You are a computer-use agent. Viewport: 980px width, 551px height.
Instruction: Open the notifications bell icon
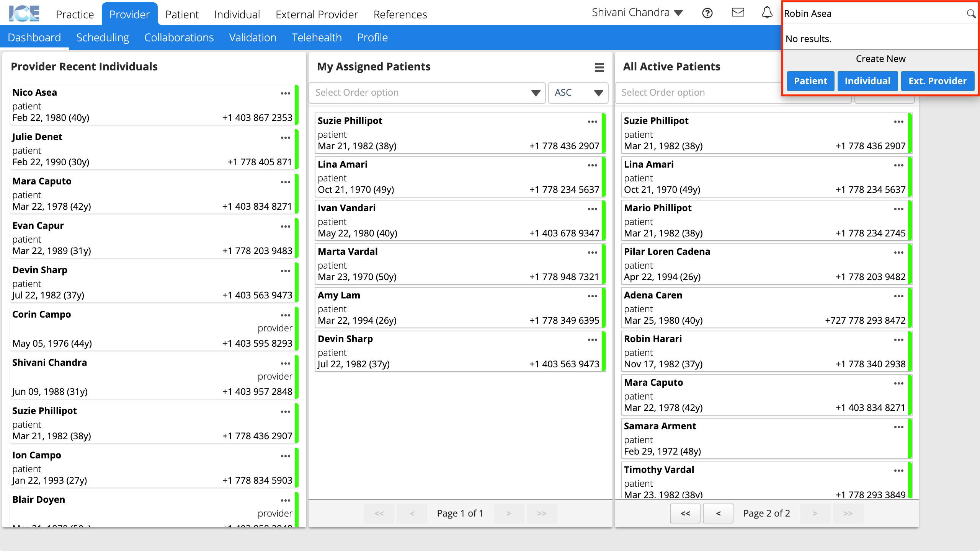[x=767, y=13]
